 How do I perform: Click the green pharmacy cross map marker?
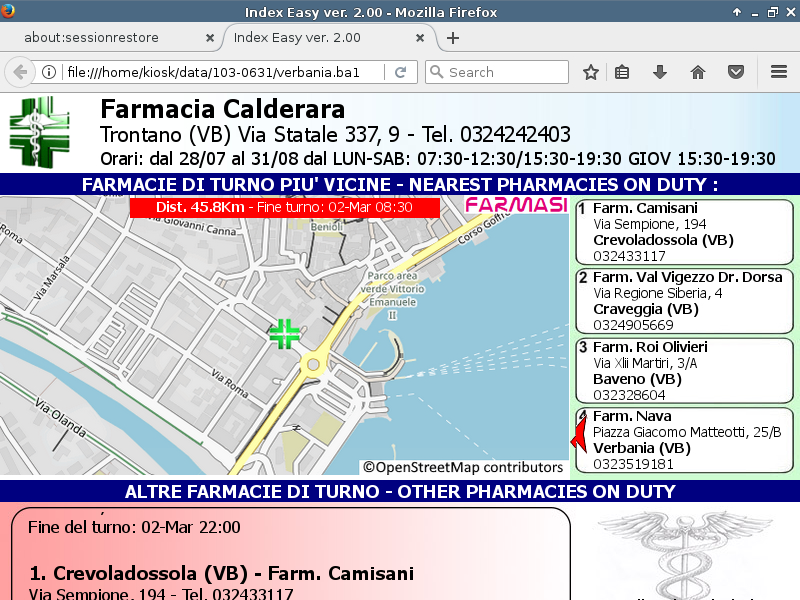pos(285,334)
